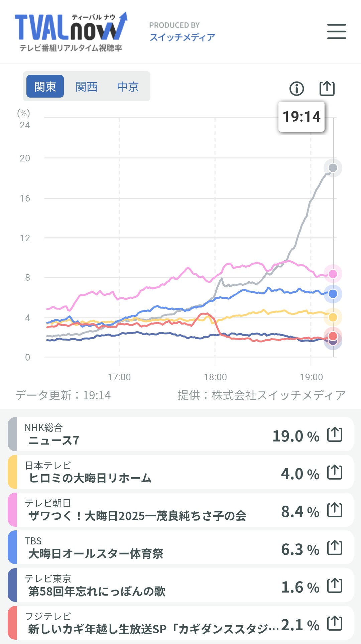Image resolution: width=361 pixels, height=644 pixels.
Task: Share the フジテレビ 新しいカギ rating
Action: tap(335, 623)
